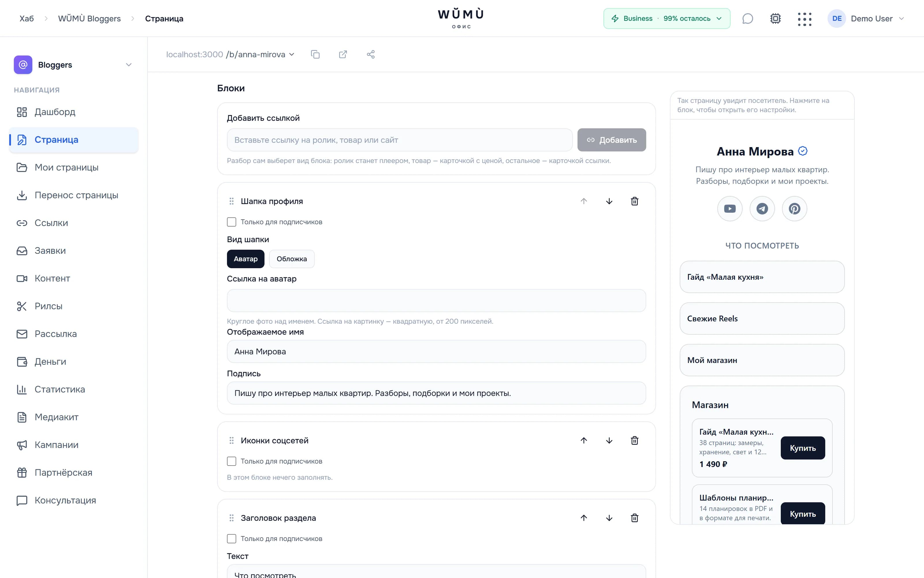Open Статистика in the sidebar
The height and width of the screenshot is (578, 924).
(74, 389)
